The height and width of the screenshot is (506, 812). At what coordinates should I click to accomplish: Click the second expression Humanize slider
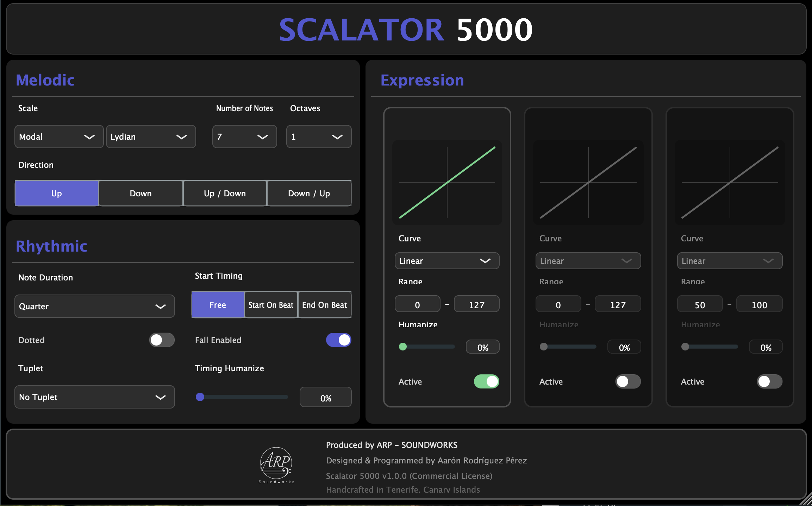[568, 347]
